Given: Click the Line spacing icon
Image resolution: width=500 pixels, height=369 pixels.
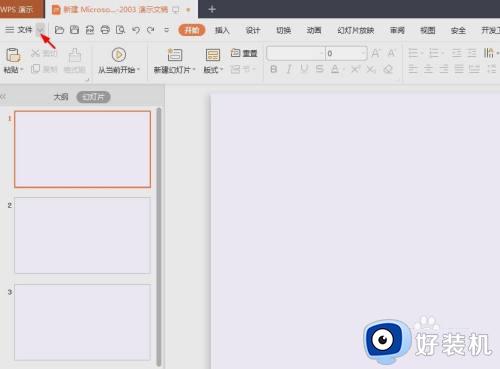Looking at the screenshot, I should pos(491,69).
